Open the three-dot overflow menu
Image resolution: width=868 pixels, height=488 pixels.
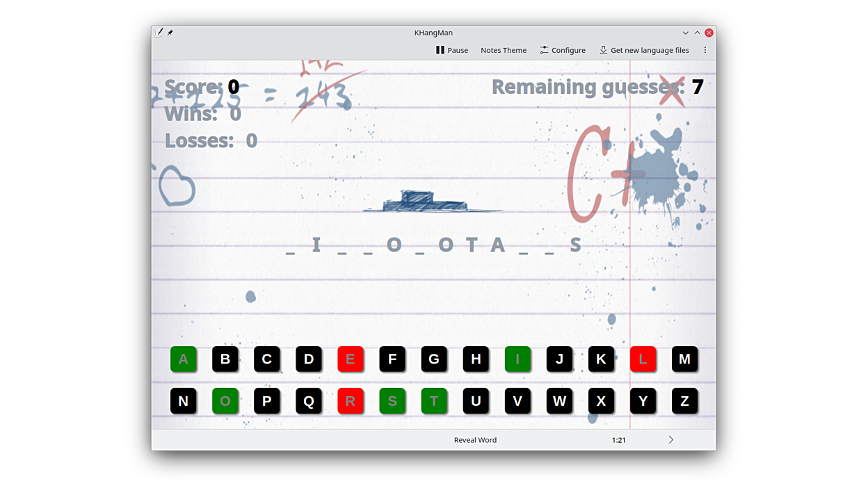pyautogui.click(x=705, y=50)
